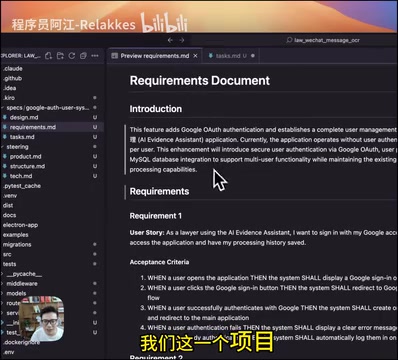Close the Preview requirements.md tab
Viewport: 398px width, 360px height.
[x=196, y=56]
